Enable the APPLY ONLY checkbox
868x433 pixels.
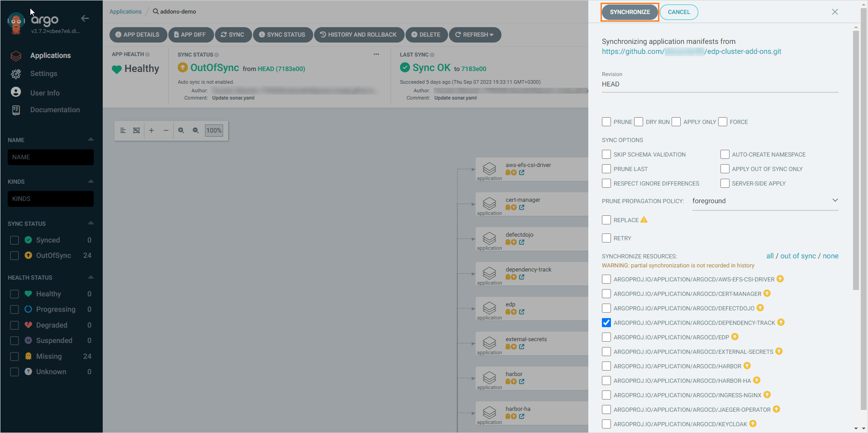click(x=676, y=122)
